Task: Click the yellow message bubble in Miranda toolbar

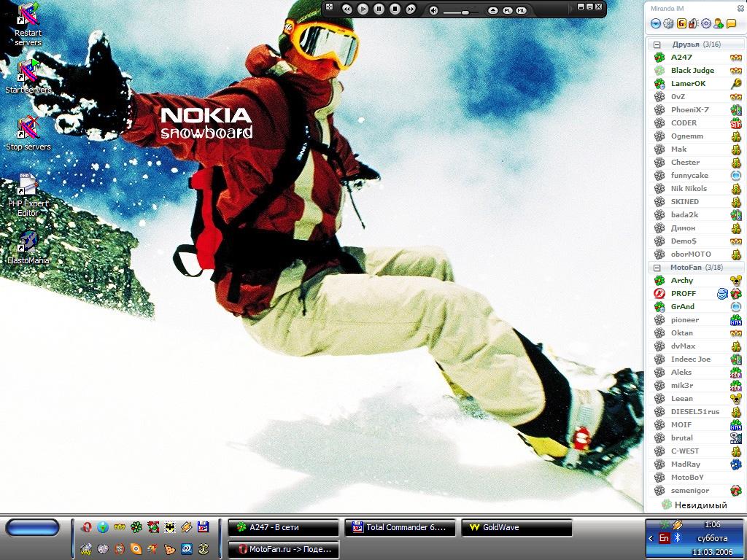Action: pos(731,23)
